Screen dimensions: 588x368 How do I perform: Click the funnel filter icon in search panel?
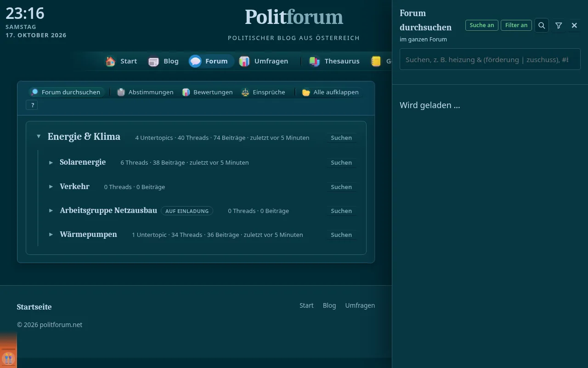[x=559, y=25]
